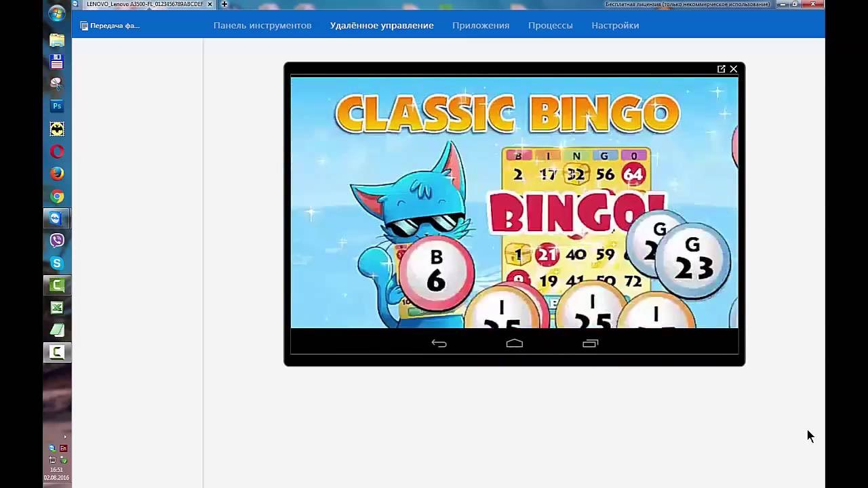Click the number 21 on bingo card
This screenshot has width=868, height=488.
pos(547,255)
